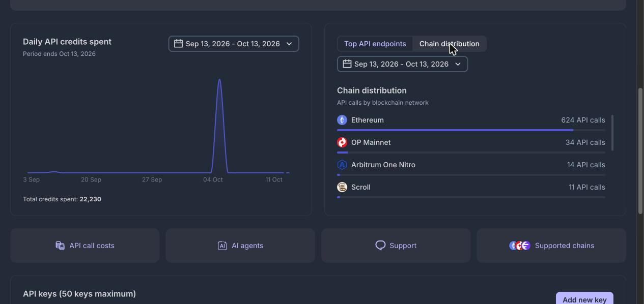
Task: Click the Support chat bubble icon
Action: point(380,246)
